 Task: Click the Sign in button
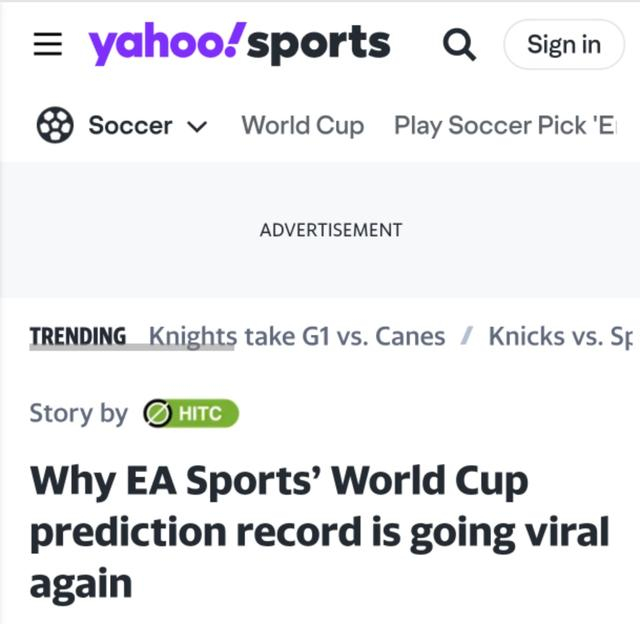pyautogui.click(x=564, y=44)
